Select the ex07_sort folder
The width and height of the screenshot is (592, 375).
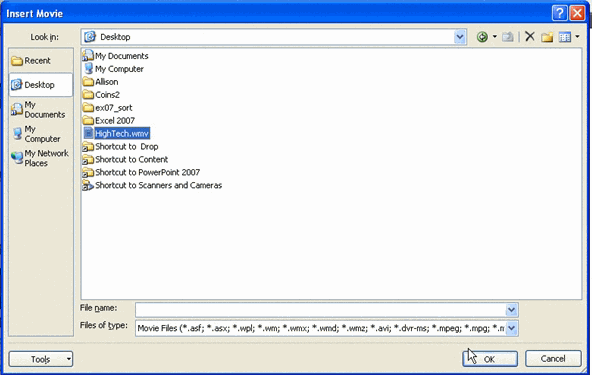tap(108, 108)
